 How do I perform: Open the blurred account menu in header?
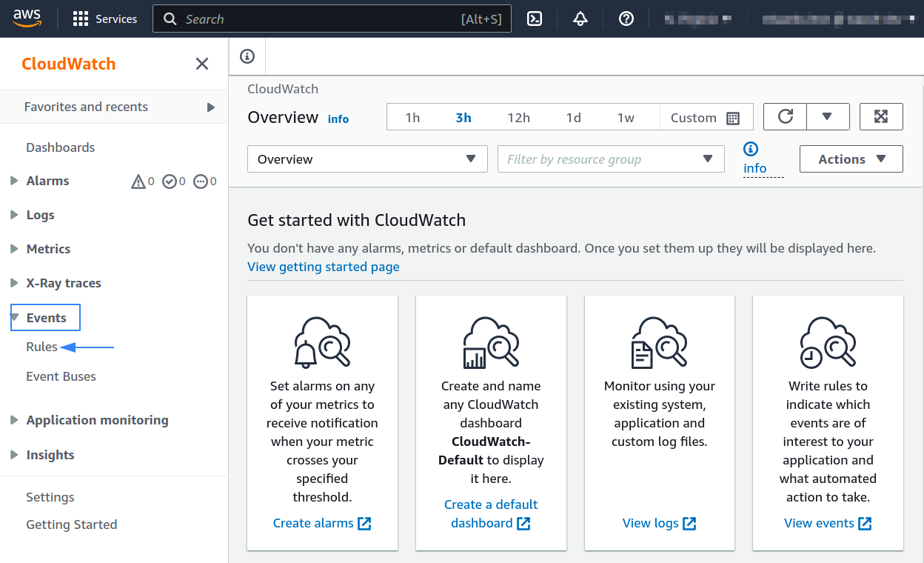pos(837,19)
